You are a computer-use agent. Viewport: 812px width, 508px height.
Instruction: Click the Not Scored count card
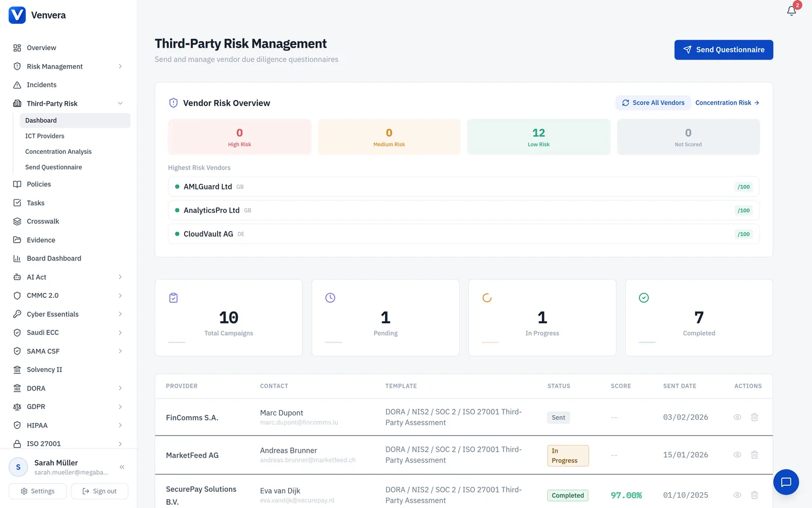point(689,137)
